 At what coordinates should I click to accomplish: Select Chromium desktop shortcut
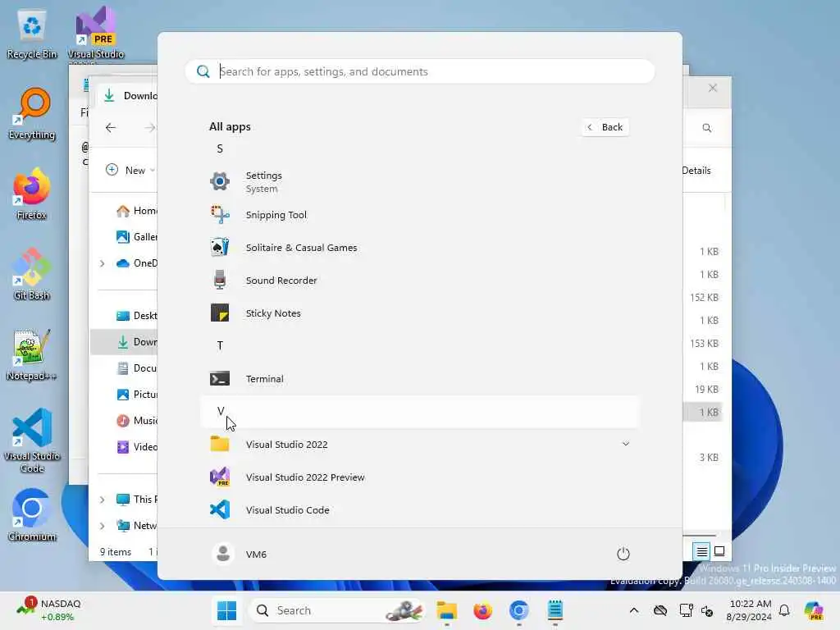(32, 515)
